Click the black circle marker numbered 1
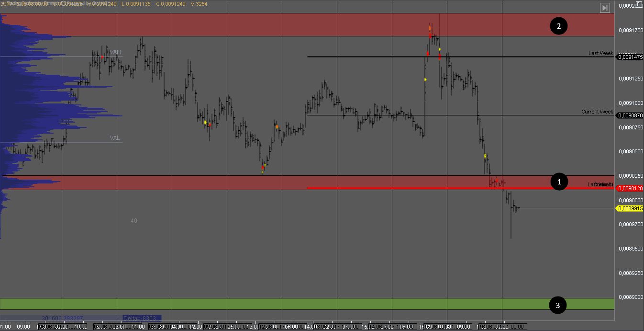The width and height of the screenshot is (644, 331). [559, 182]
